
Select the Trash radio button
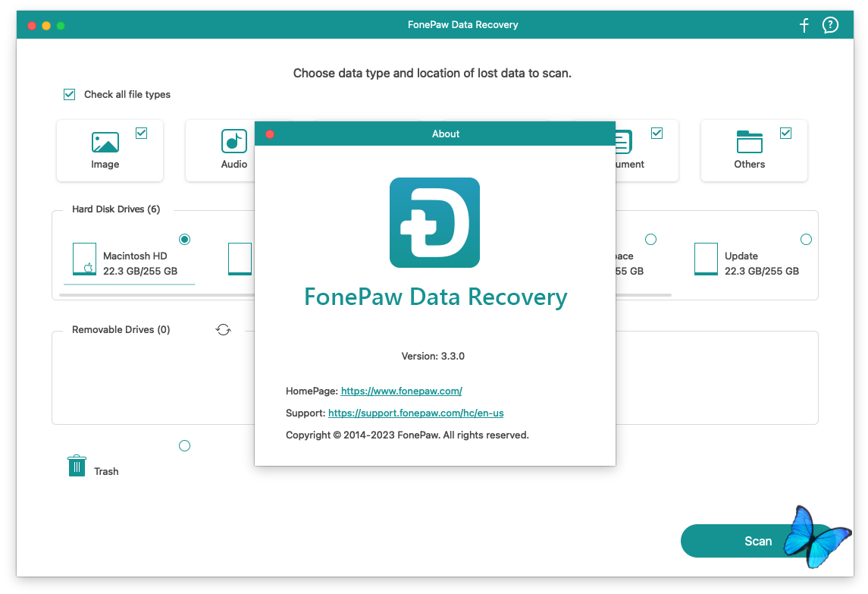tap(184, 446)
